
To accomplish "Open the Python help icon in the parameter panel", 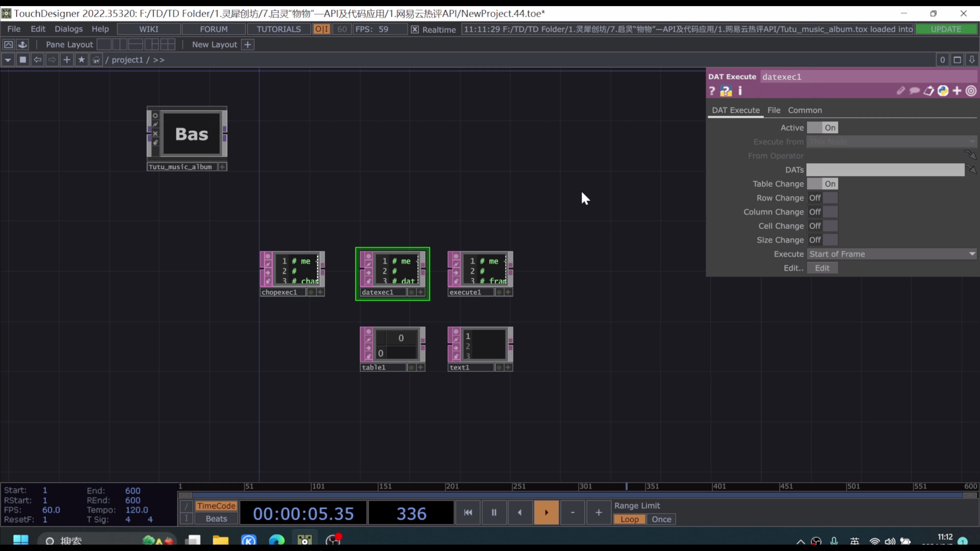I will tap(726, 91).
